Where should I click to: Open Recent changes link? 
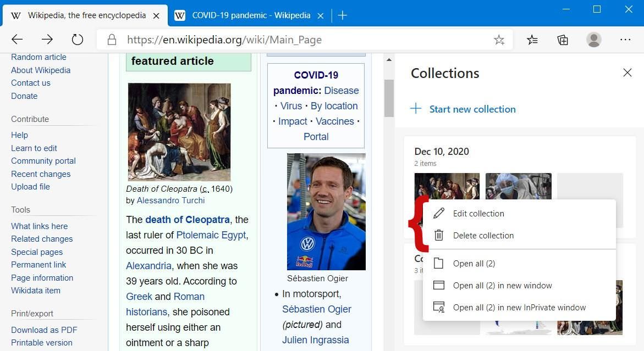(x=41, y=174)
